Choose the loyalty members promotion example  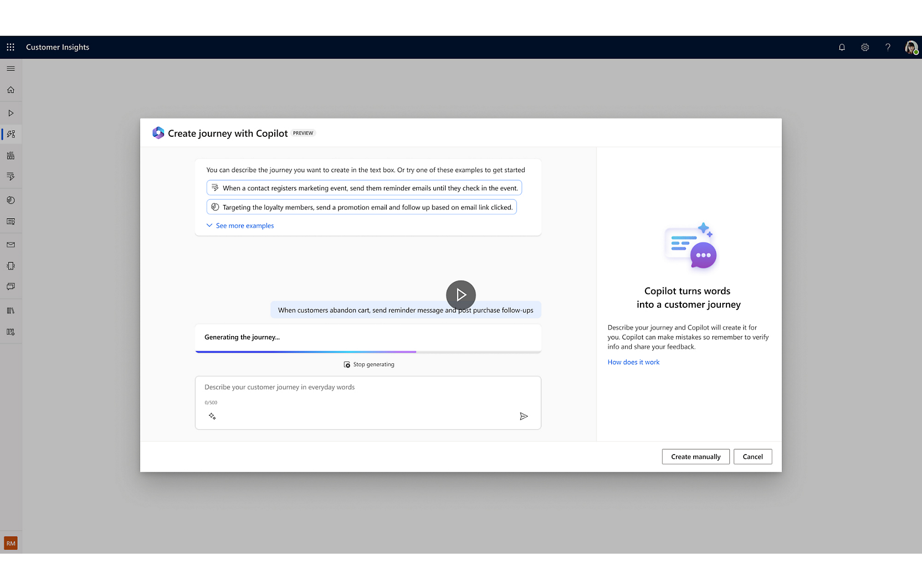click(361, 207)
